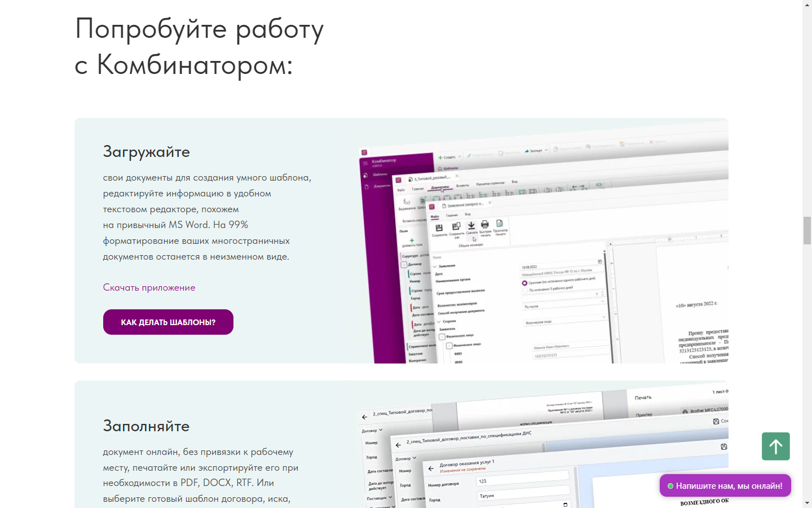Click the text "документ онлайн, без привязки к рабочему"
Viewport: 812px width, 508px height.
click(198, 452)
